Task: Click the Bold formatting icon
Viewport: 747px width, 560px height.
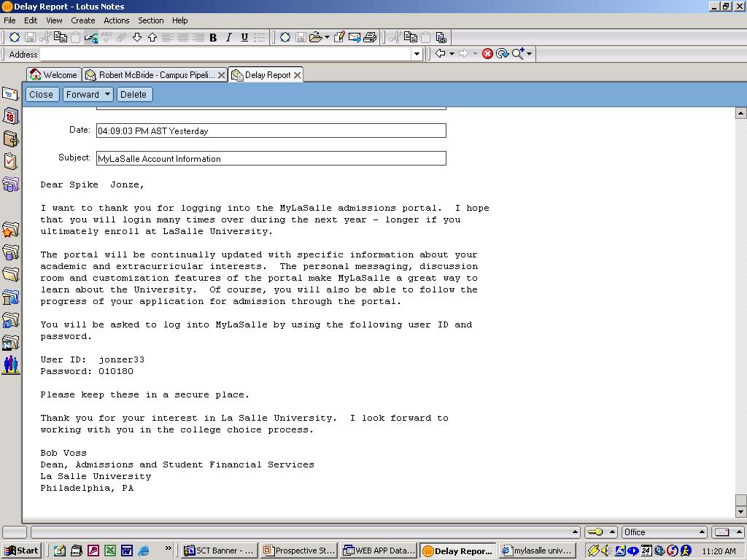Action: (213, 38)
